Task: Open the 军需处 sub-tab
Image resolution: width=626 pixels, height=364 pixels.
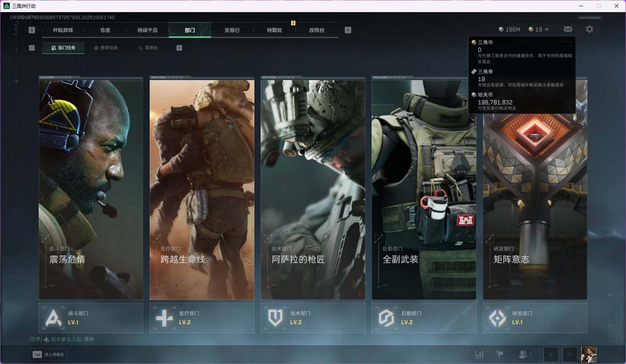Action: pos(148,48)
